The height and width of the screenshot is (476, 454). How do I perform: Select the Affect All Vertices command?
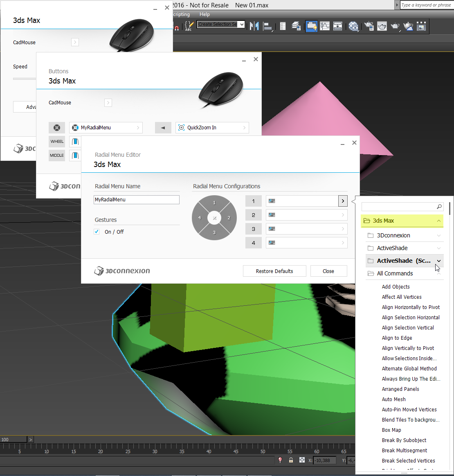[402, 297]
